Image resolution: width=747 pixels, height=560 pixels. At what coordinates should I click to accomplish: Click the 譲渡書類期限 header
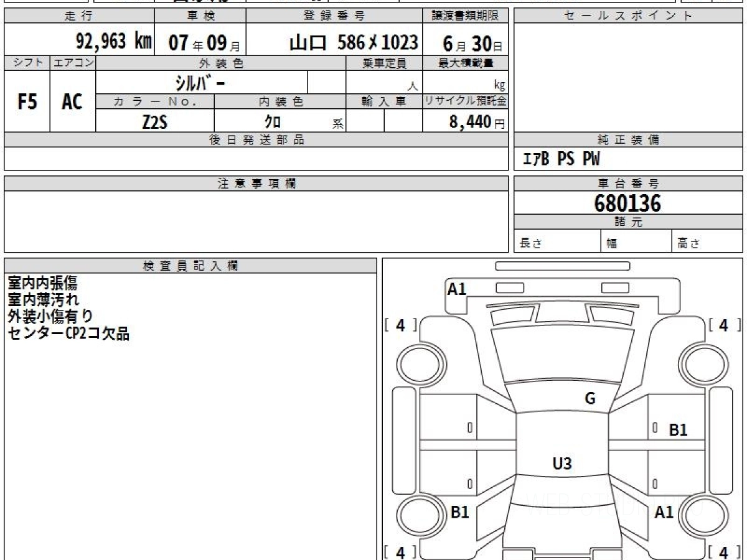pos(466,16)
